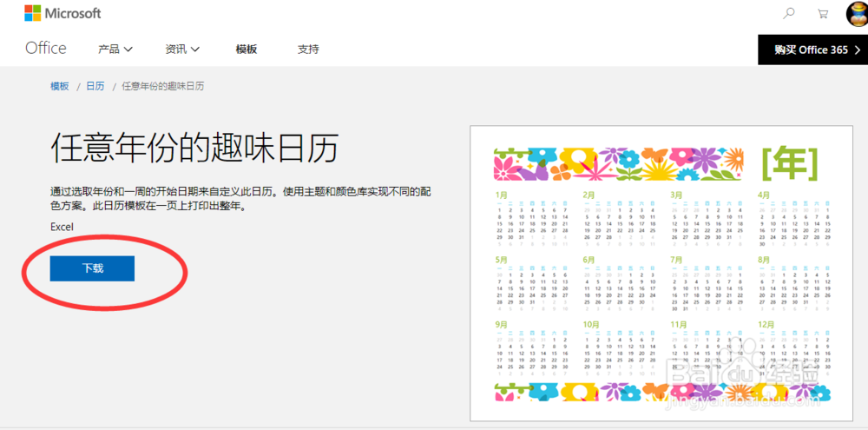Expand the 产品 dropdown menu
This screenshot has height=430, width=868.
(x=115, y=50)
